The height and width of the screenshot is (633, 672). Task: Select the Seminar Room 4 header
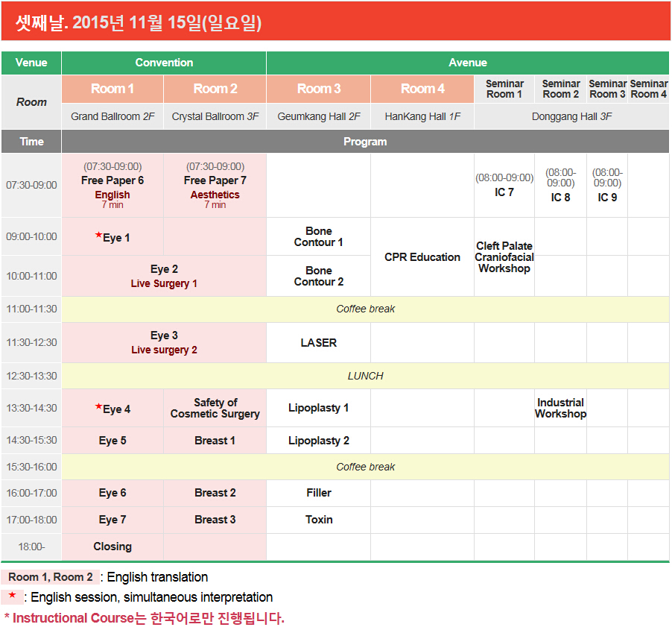648,89
